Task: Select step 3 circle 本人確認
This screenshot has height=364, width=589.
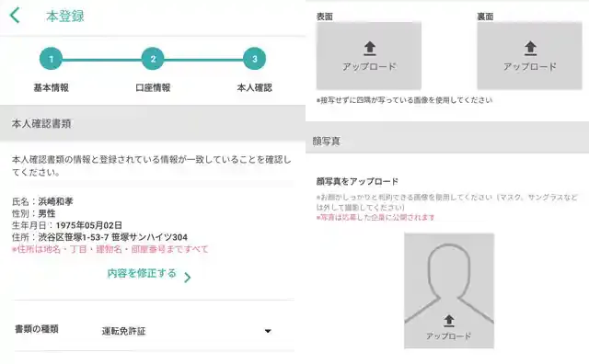Action: point(254,59)
